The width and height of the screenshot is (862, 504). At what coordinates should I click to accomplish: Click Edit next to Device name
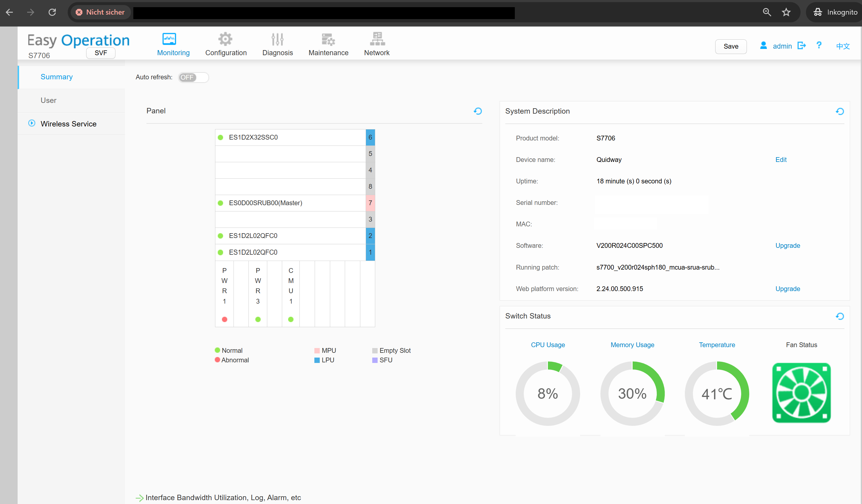tap(781, 160)
